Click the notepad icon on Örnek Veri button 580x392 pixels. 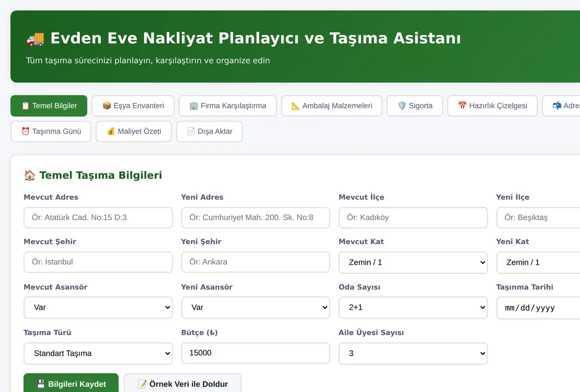[142, 384]
